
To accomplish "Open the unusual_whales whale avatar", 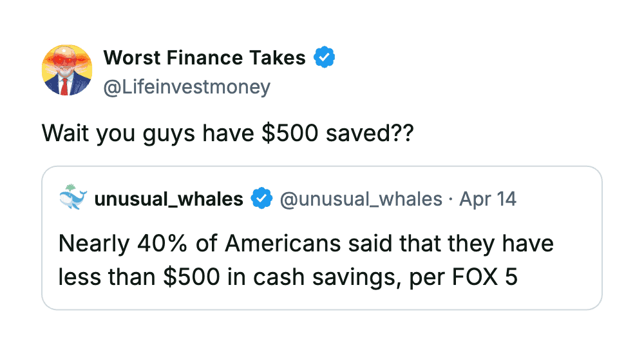I will (x=72, y=199).
